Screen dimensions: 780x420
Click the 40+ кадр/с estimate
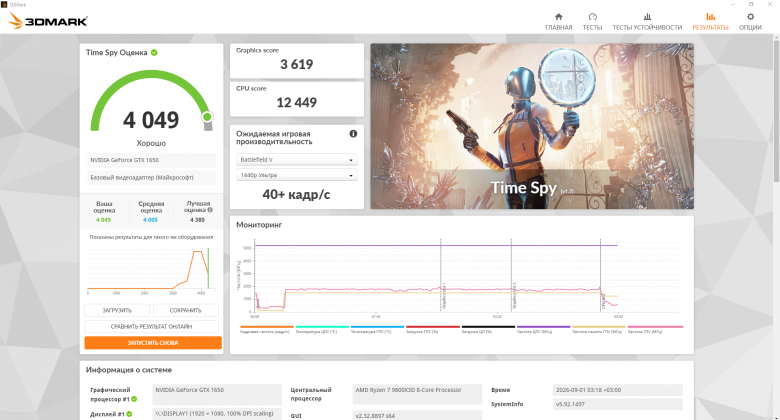[296, 195]
